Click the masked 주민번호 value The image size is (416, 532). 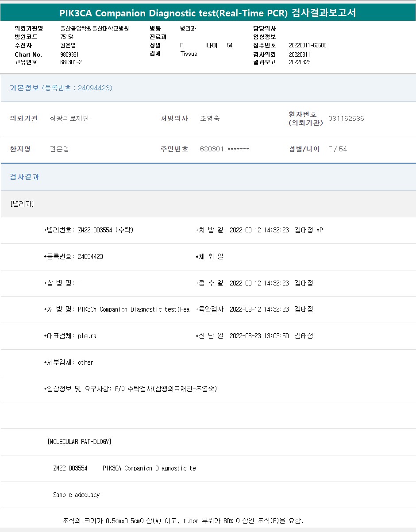[x=224, y=149]
